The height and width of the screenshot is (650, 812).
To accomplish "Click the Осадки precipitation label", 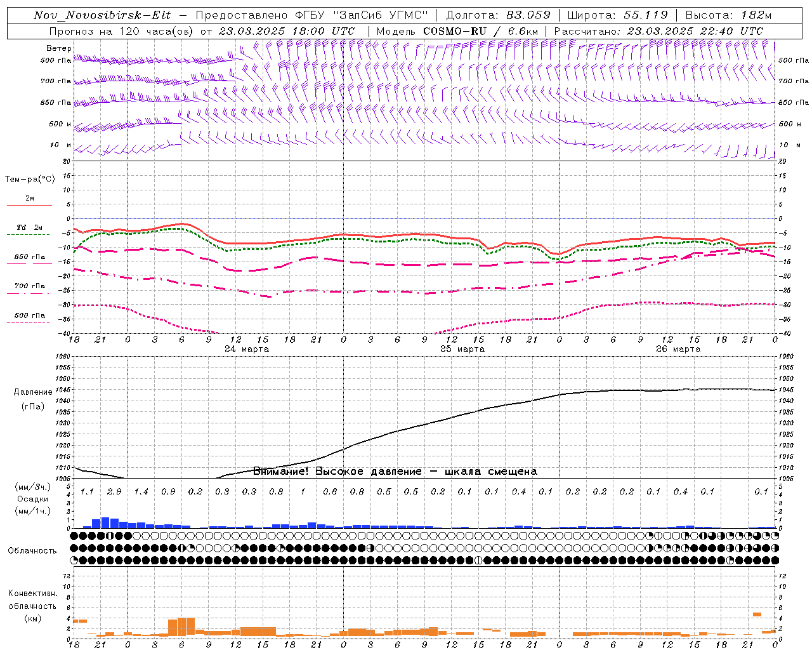I will [32, 499].
